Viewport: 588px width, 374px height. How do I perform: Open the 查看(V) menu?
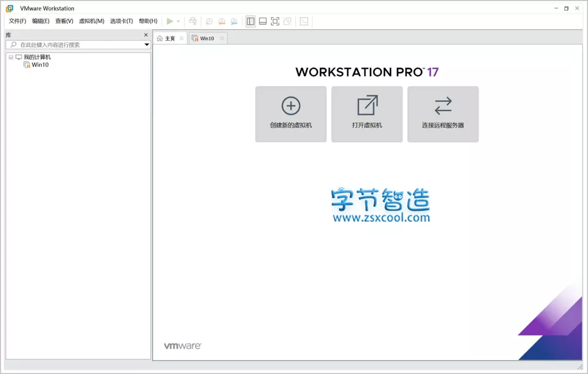click(x=64, y=21)
